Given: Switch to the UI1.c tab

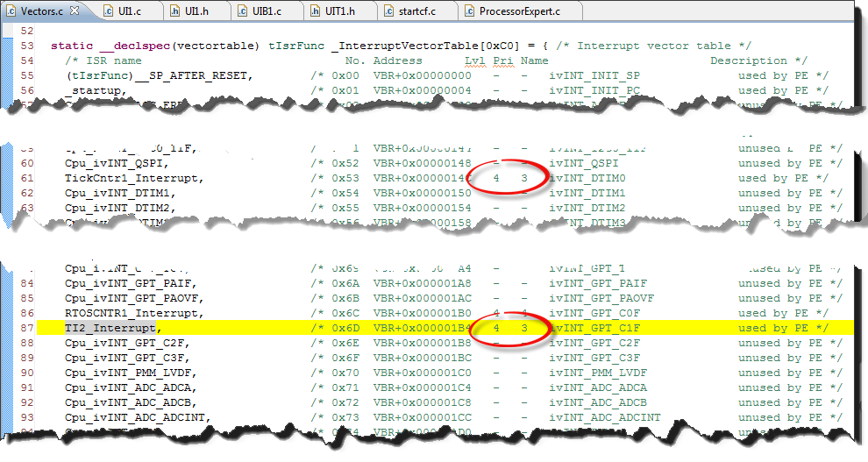Looking at the screenshot, I should click(x=126, y=11).
